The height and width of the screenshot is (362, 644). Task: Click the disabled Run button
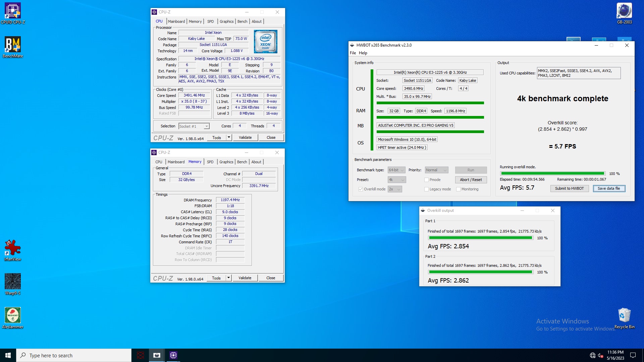coord(471,170)
